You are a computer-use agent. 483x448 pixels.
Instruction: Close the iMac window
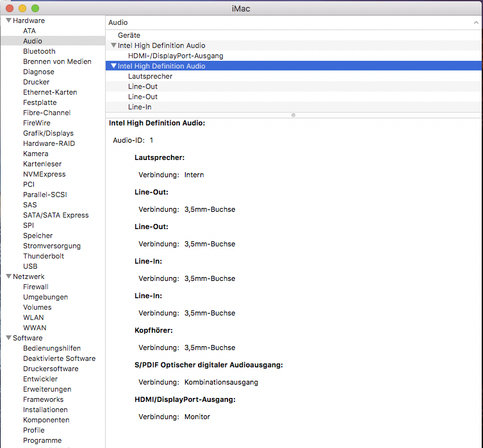point(10,8)
